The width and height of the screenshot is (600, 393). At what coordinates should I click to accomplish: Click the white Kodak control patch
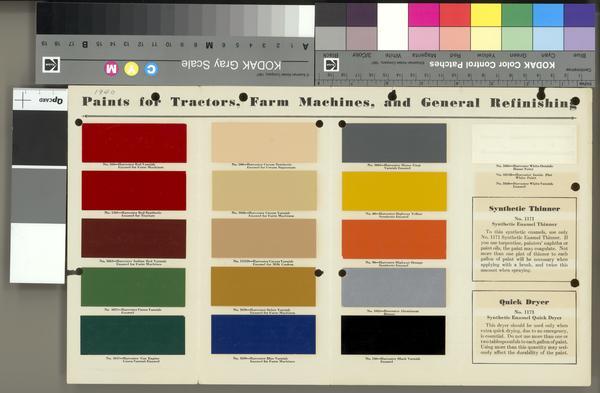393,27
